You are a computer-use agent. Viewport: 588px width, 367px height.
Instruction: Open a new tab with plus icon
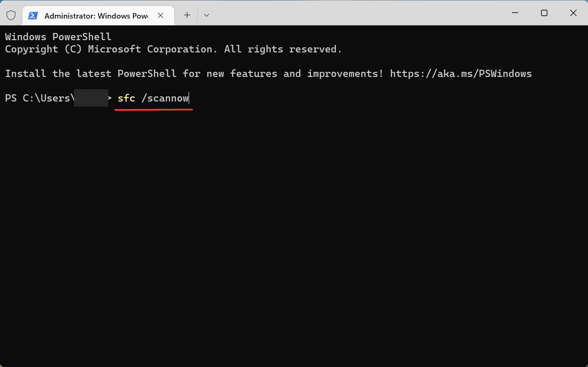[x=187, y=15]
